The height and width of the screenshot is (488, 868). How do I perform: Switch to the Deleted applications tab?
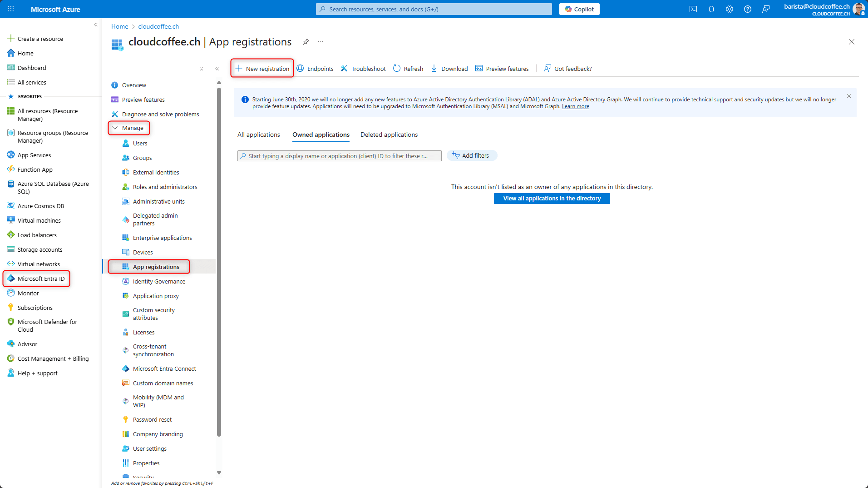click(x=389, y=135)
